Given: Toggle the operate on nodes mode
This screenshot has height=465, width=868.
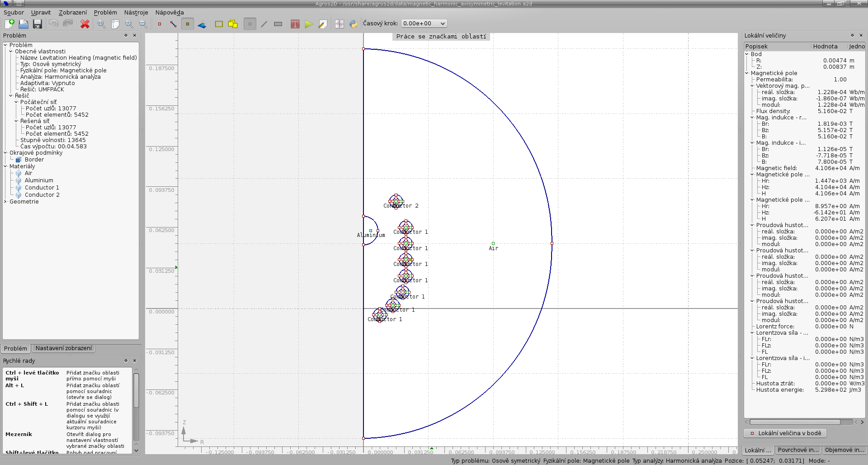Looking at the screenshot, I should click(x=160, y=24).
